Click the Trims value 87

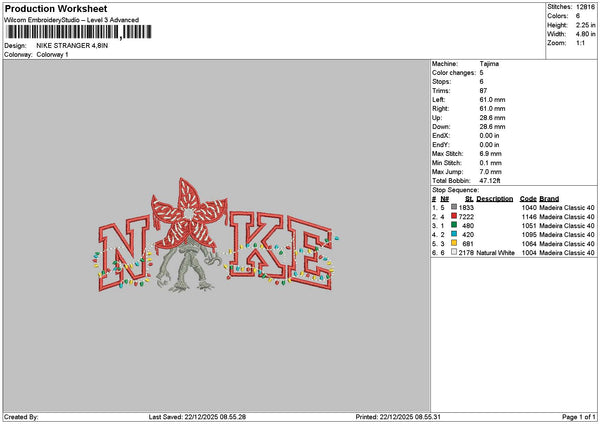coord(483,91)
